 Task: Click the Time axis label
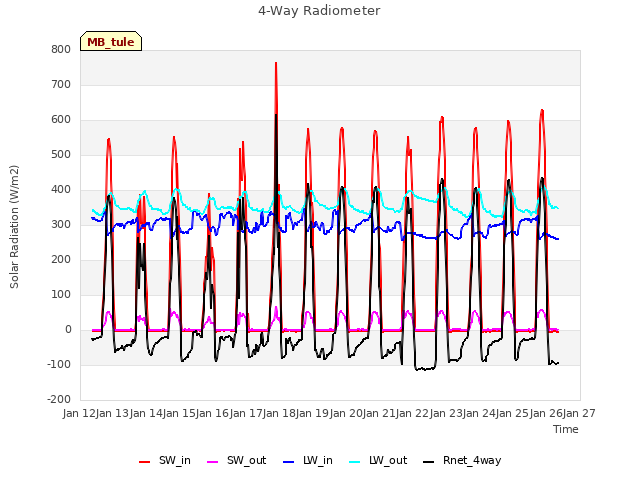[x=566, y=429]
